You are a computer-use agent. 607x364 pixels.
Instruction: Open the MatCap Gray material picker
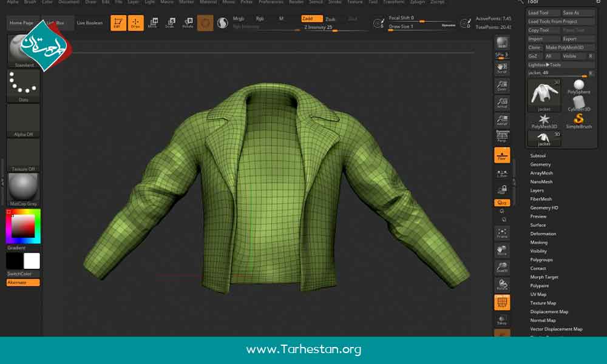pos(23,189)
